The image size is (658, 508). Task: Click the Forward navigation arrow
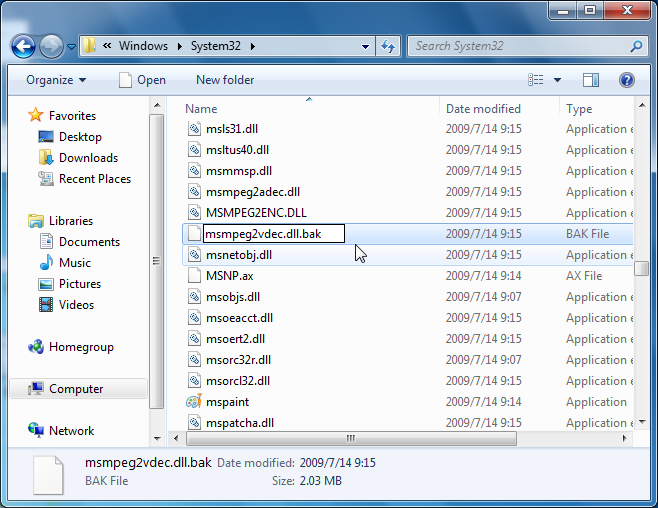(x=51, y=46)
